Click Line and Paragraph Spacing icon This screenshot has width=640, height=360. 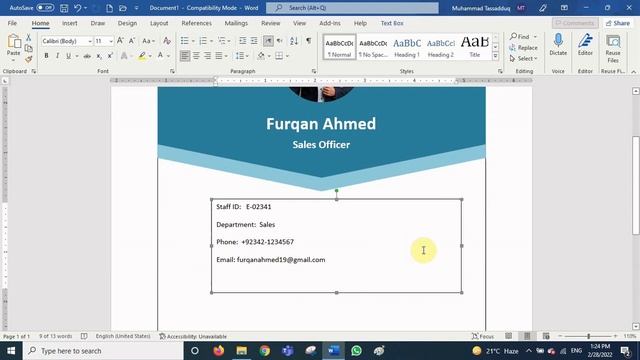(240, 56)
